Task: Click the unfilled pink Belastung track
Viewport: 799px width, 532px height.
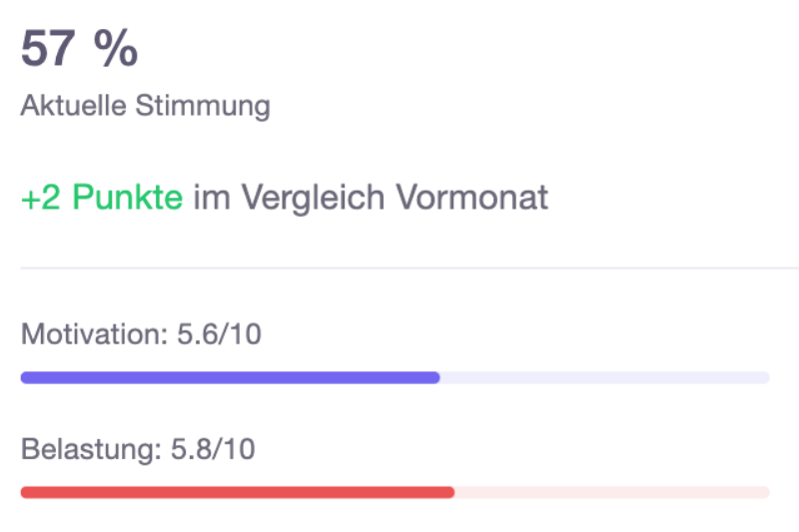Action: point(612,492)
